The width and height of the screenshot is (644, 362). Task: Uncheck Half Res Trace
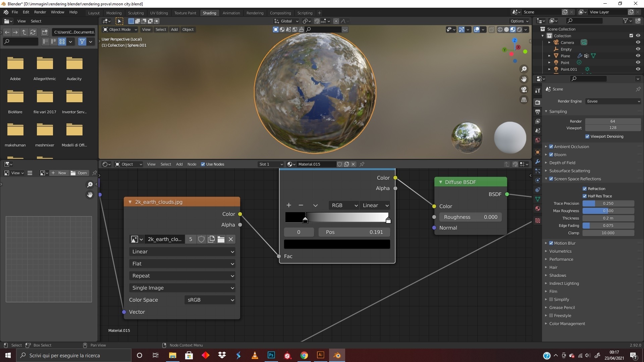point(585,196)
